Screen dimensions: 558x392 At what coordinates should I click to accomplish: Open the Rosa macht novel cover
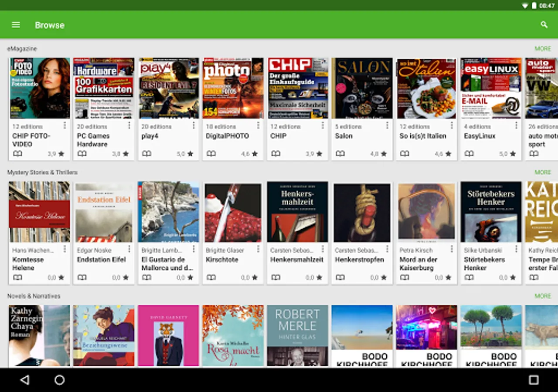[233, 335]
